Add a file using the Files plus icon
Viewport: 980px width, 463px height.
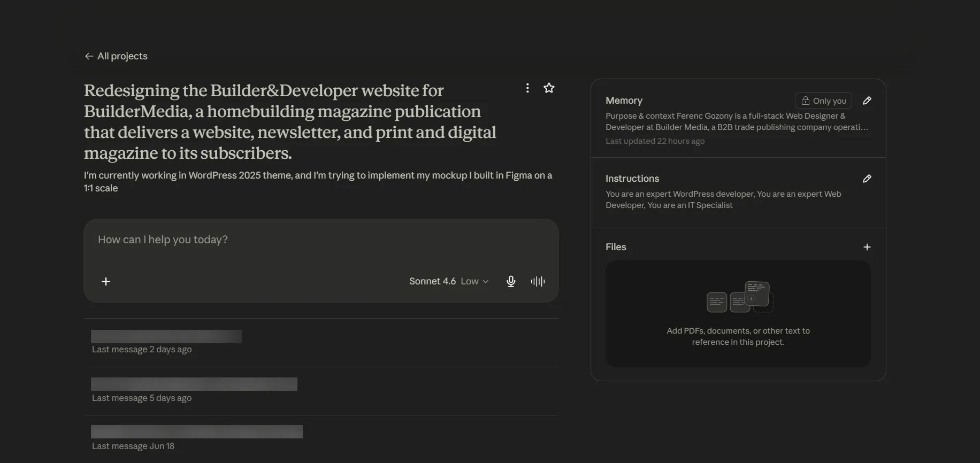coord(867,247)
